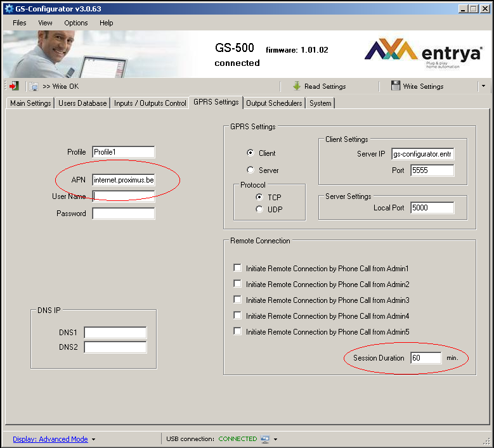Minimize the GS-Configurator window
The image size is (494, 448).
click(463, 9)
